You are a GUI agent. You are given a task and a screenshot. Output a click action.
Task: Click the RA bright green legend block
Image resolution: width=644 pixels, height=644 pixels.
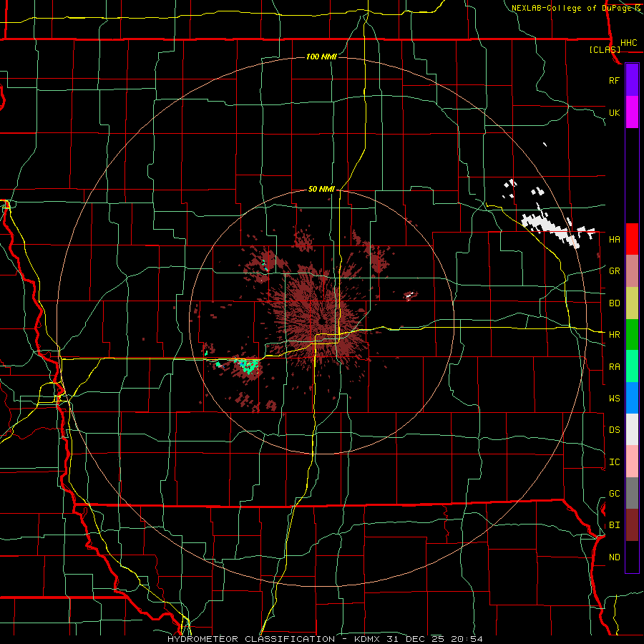click(632, 366)
